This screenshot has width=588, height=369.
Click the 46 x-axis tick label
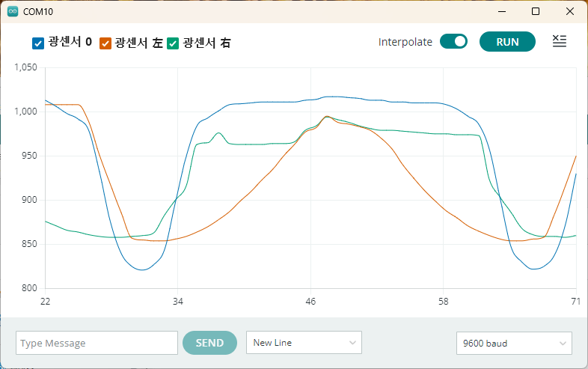point(310,302)
